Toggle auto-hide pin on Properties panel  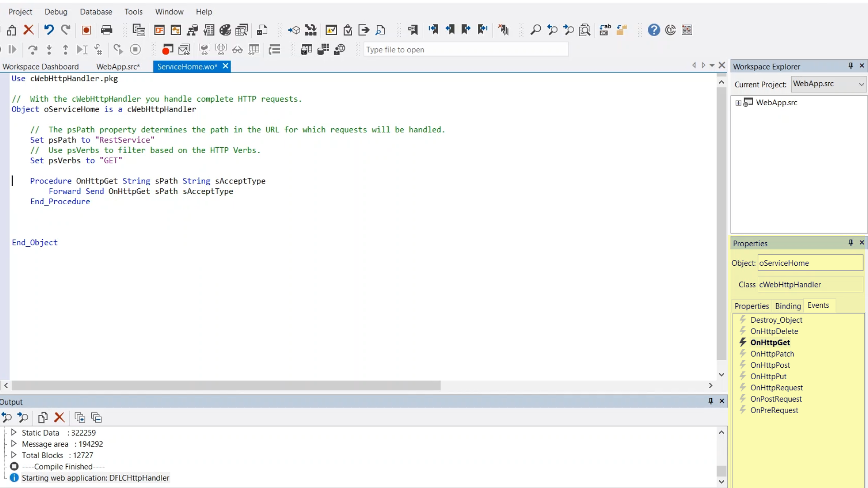[x=851, y=243]
